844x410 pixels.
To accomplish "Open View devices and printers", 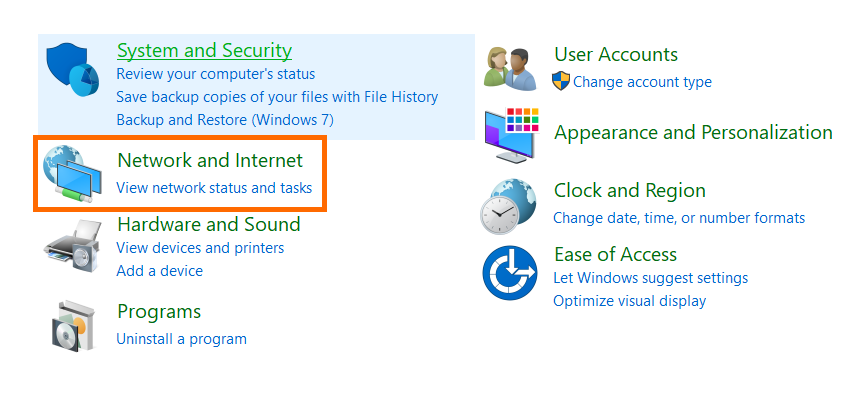I will (x=200, y=248).
